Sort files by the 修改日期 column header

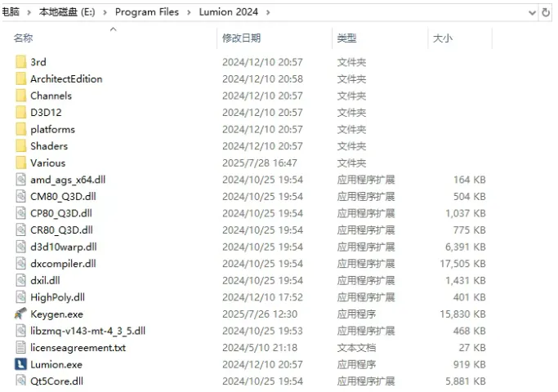241,38
